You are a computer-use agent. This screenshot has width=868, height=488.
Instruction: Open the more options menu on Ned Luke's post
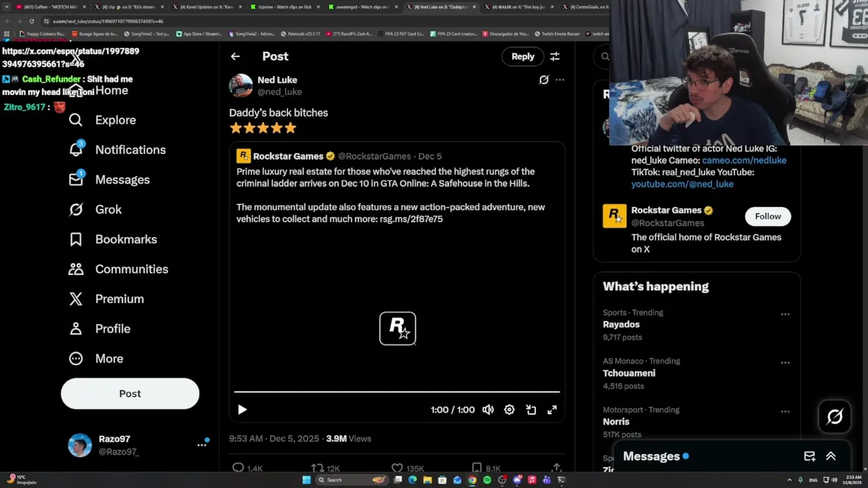click(559, 80)
